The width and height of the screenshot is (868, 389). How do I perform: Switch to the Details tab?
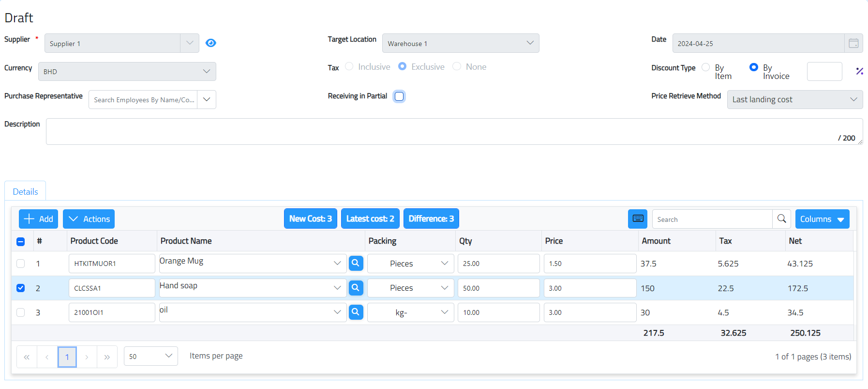coord(25,192)
